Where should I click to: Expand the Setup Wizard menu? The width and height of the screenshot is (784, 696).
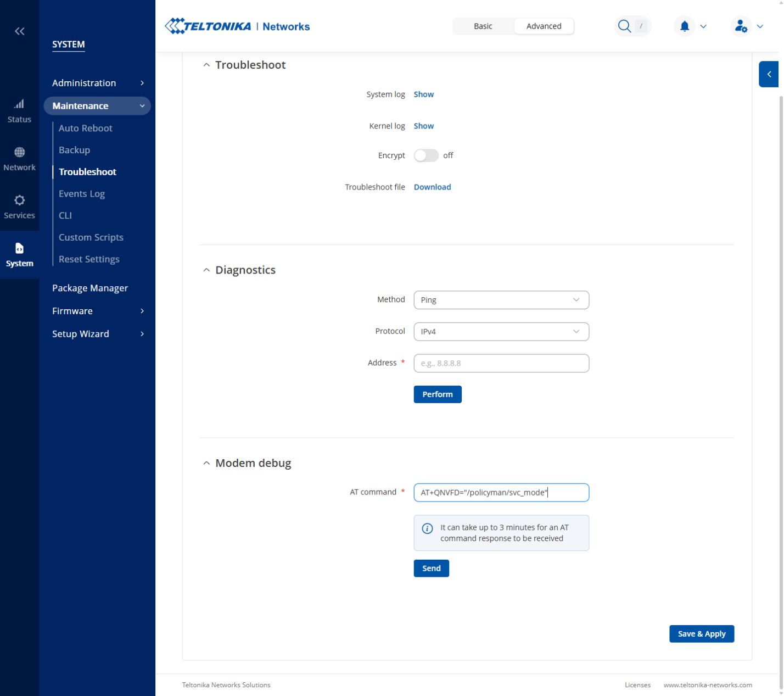(x=98, y=334)
